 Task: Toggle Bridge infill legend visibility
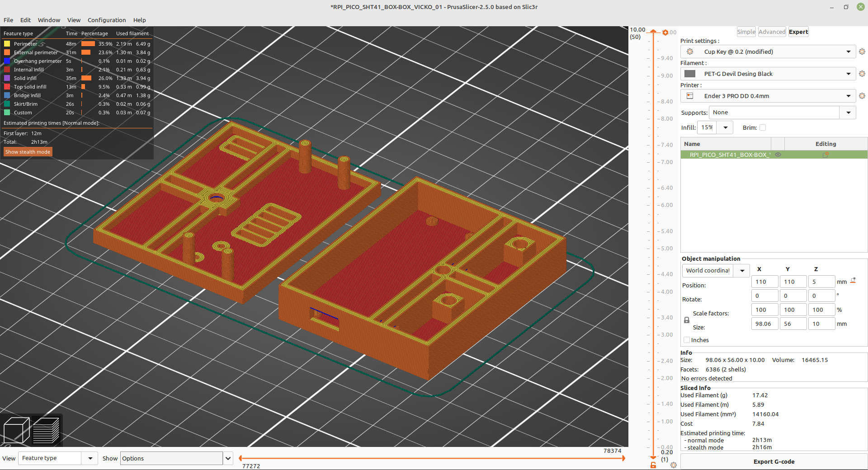click(77, 95)
